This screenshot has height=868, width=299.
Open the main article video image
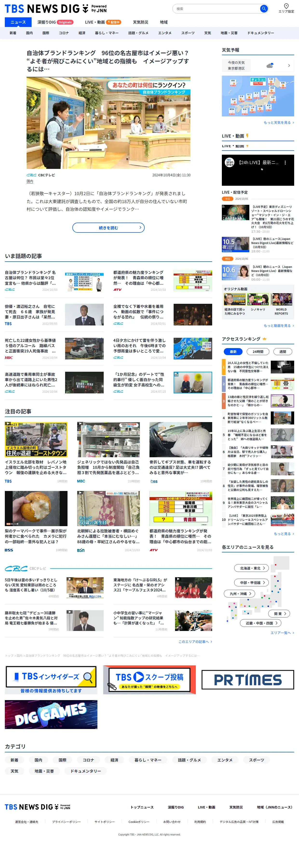point(109,123)
